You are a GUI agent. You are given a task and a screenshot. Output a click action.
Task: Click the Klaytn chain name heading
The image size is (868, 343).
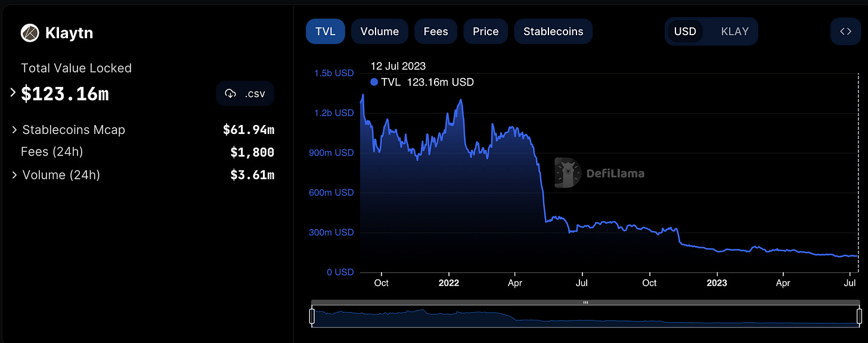[x=69, y=33]
